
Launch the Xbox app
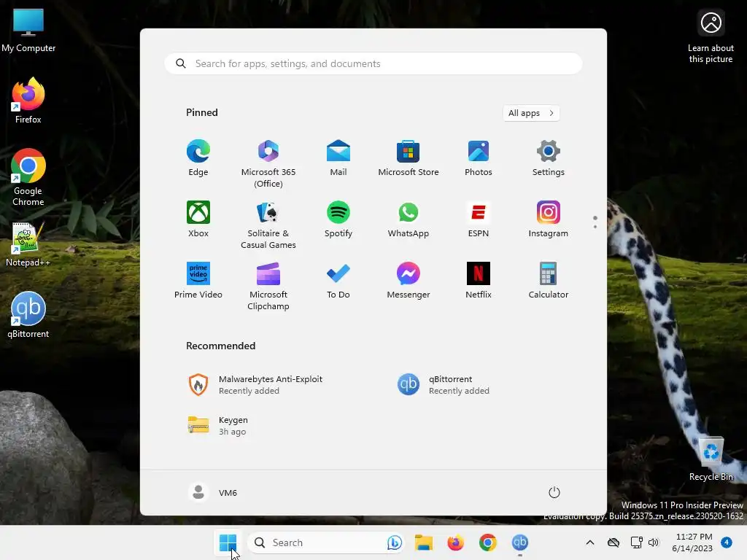198,219
